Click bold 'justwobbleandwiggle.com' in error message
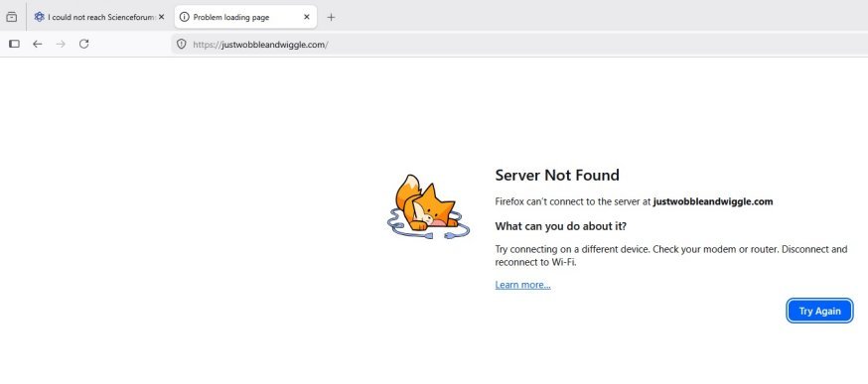Viewport: 868px width, 384px height. click(713, 201)
